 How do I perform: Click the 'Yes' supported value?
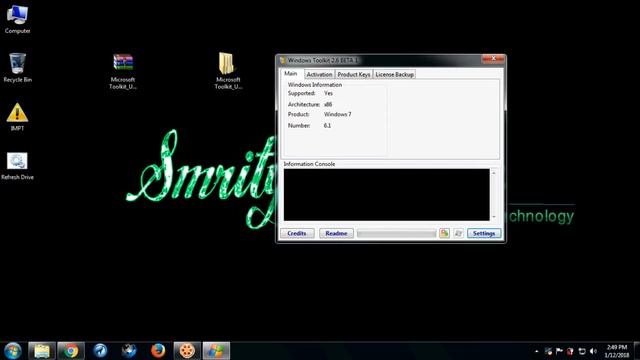(x=328, y=93)
